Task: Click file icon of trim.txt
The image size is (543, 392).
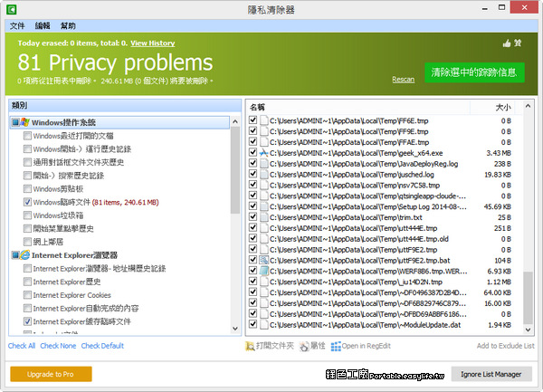Action: click(x=264, y=217)
